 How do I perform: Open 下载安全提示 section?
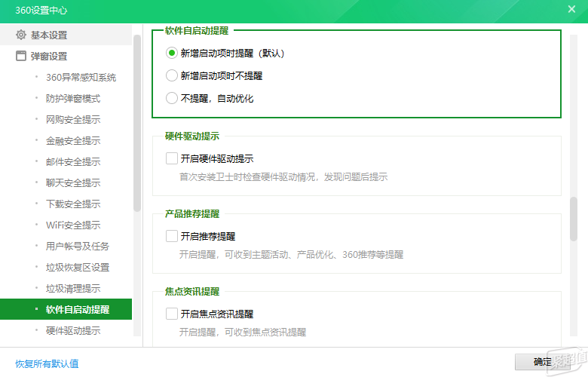[x=73, y=204]
